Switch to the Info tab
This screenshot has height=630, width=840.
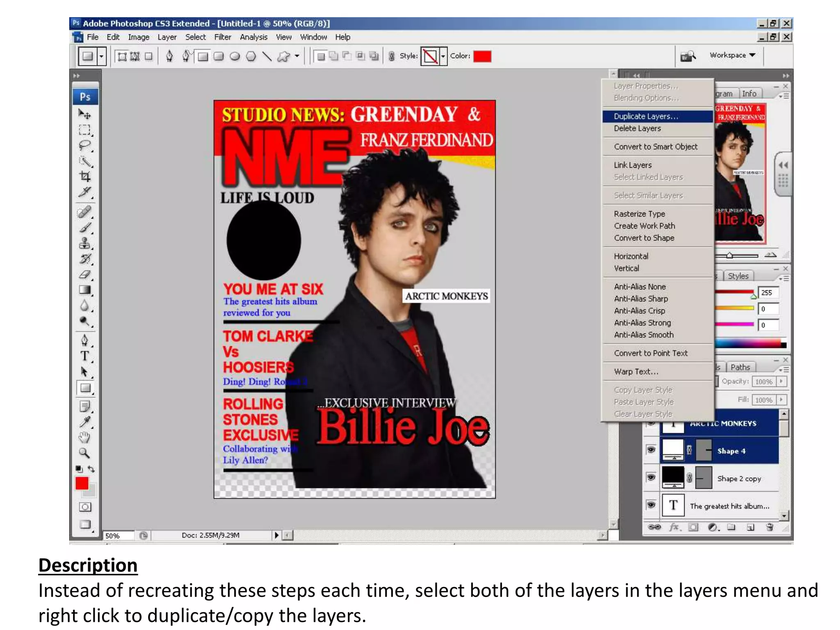(749, 94)
